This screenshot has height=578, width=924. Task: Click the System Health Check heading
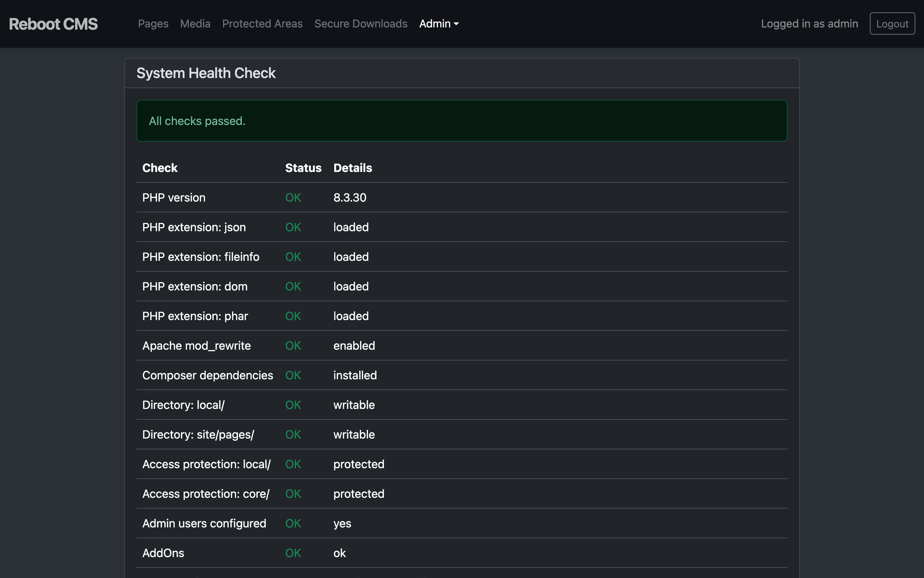206,73
